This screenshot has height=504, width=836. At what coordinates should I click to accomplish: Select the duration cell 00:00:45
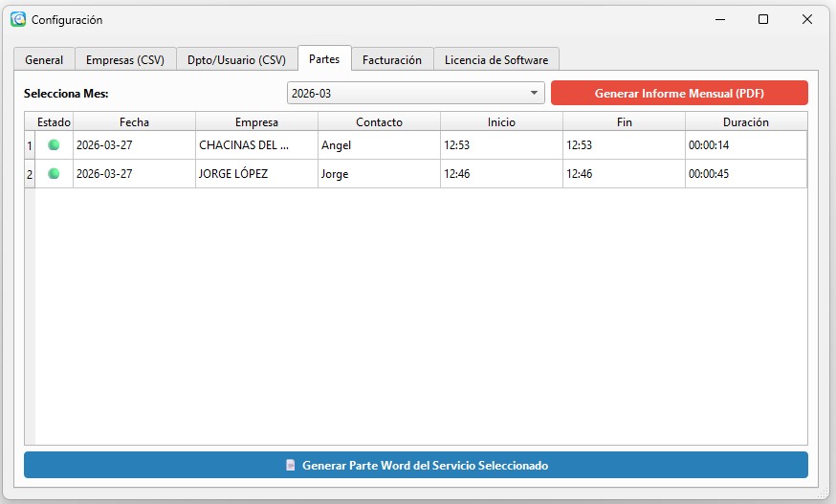(x=746, y=174)
